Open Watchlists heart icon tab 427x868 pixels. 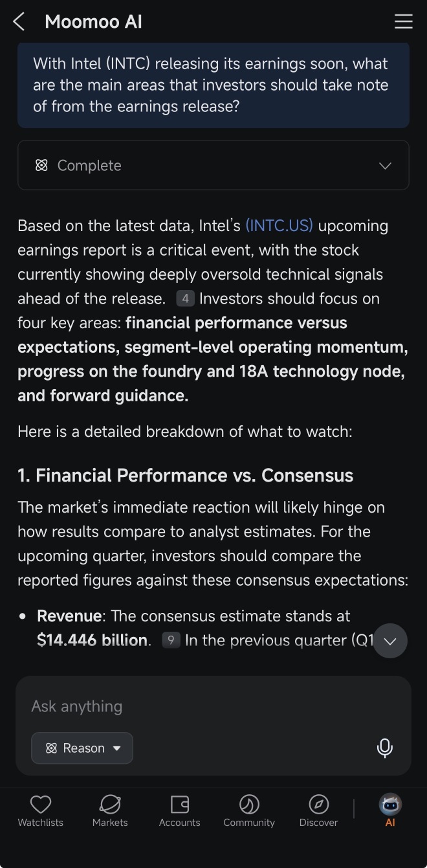click(40, 812)
